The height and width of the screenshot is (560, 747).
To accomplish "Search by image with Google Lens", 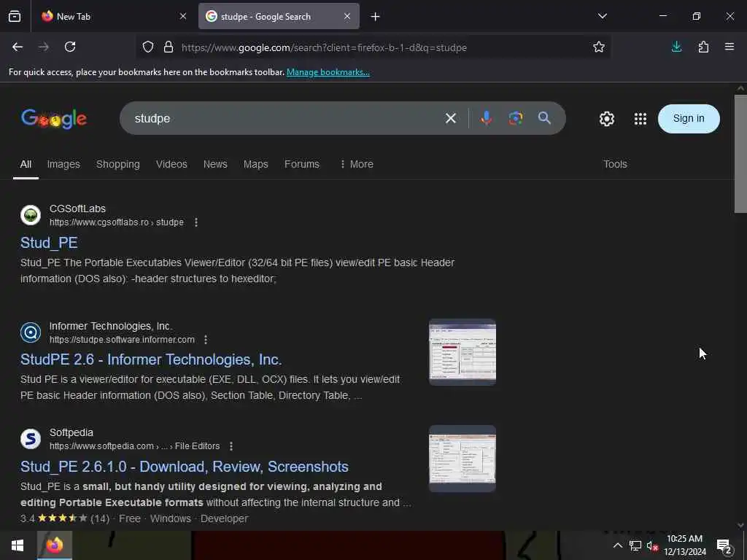I will click(516, 118).
